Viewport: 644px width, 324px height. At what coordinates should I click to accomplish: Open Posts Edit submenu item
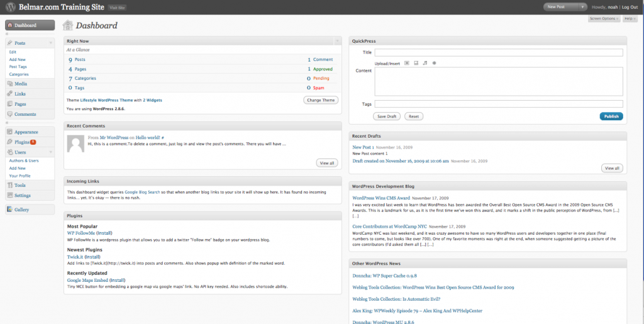[13, 52]
